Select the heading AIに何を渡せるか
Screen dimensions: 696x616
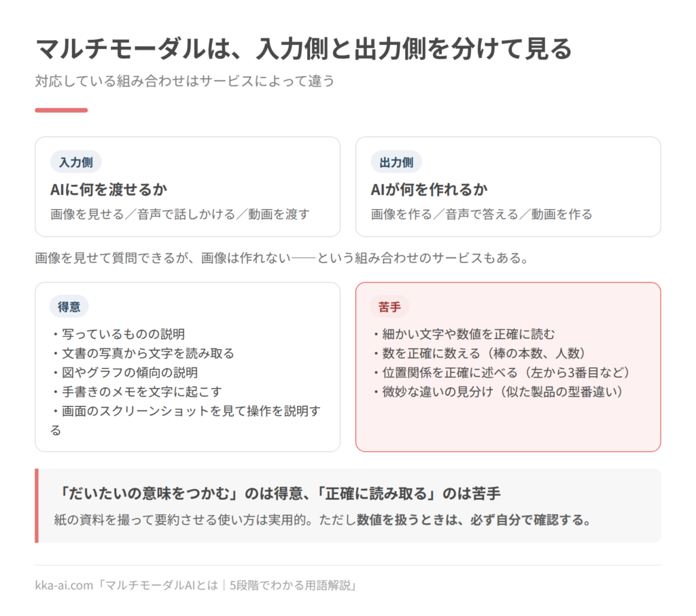tap(109, 189)
